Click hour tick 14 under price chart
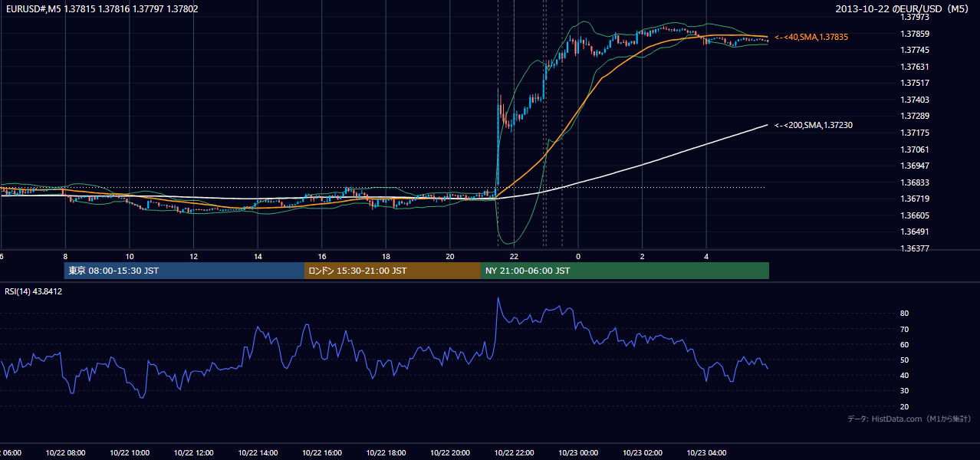Screen dimensions: 980x460 tap(258, 256)
